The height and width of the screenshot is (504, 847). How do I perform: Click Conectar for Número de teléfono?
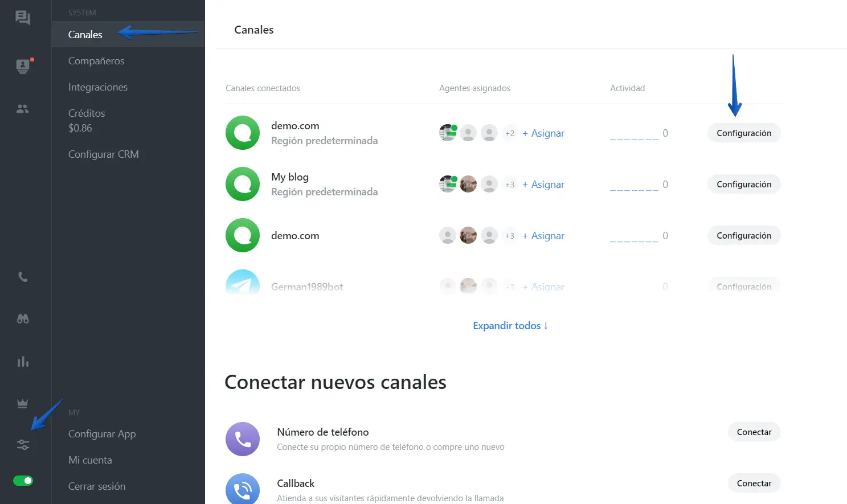pyautogui.click(x=754, y=432)
